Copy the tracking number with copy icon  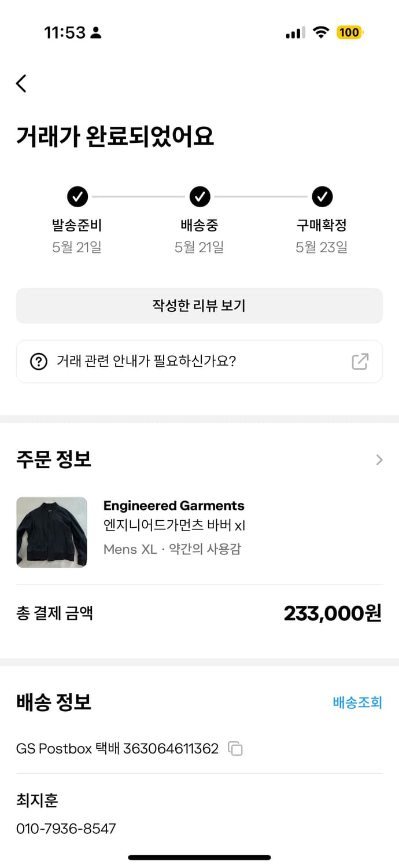235,749
